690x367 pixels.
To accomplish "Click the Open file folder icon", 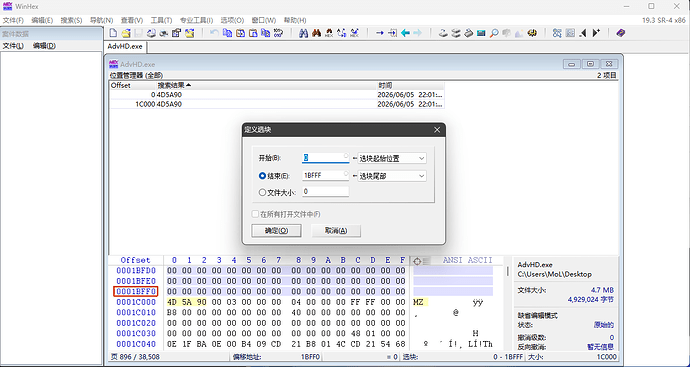I will tap(126, 33).
